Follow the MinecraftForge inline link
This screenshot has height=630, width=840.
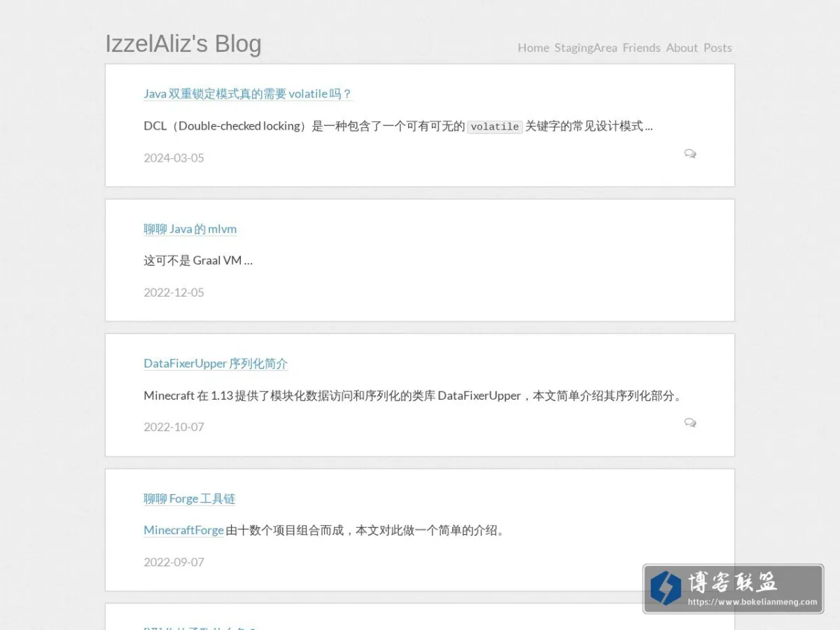183,530
